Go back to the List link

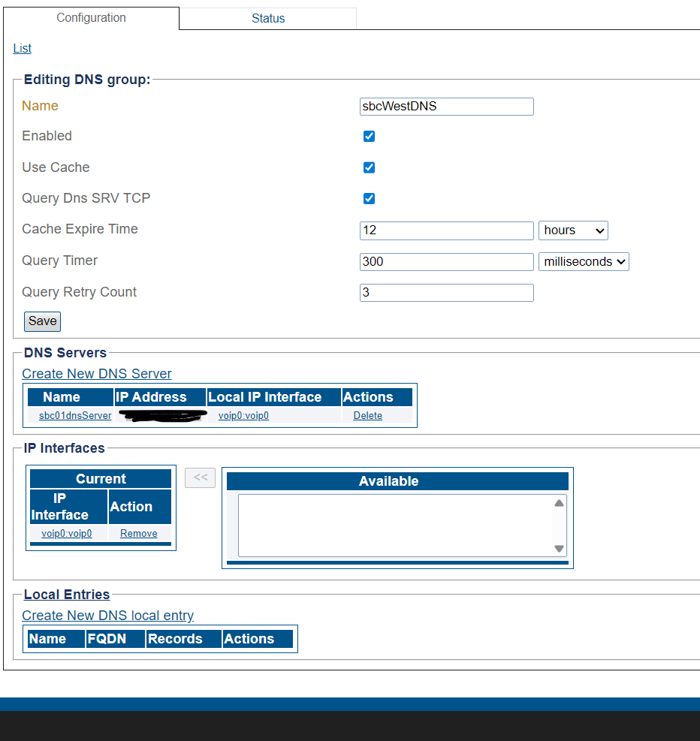click(x=23, y=48)
